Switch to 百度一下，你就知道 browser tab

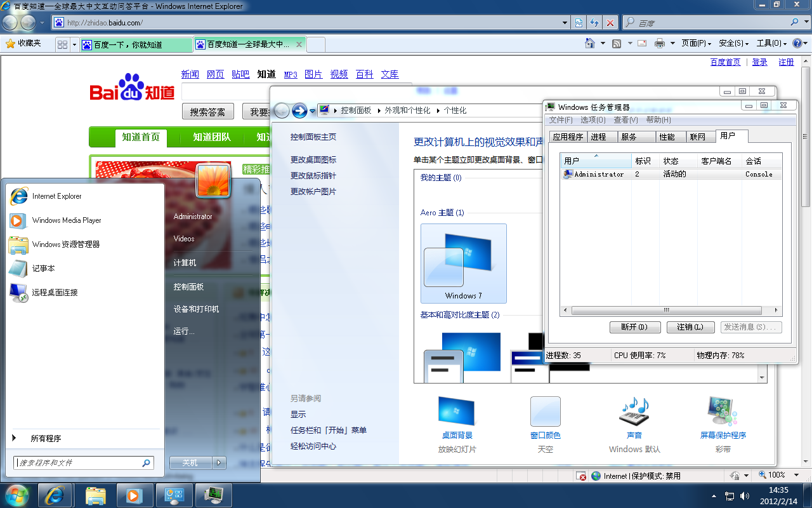137,44
